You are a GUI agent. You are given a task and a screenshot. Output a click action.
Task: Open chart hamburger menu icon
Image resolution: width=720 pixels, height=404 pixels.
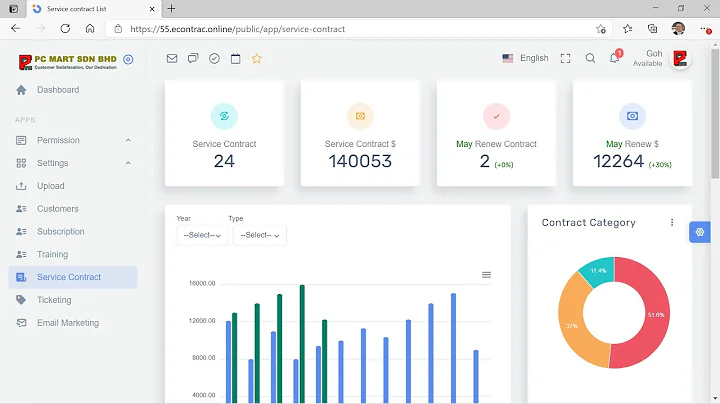pyautogui.click(x=486, y=275)
